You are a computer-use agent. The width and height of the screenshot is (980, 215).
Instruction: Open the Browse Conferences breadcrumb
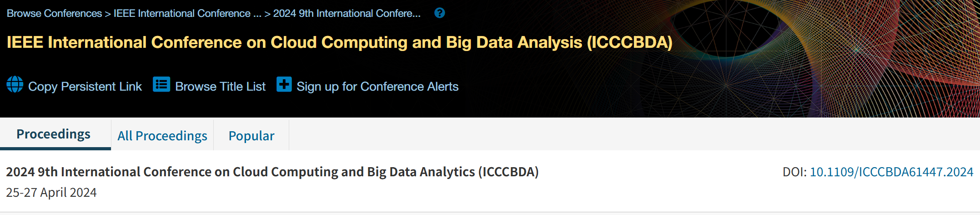(54, 14)
